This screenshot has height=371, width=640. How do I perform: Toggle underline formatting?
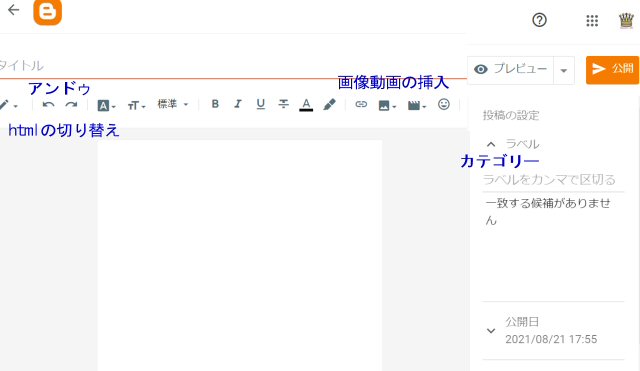click(x=260, y=104)
